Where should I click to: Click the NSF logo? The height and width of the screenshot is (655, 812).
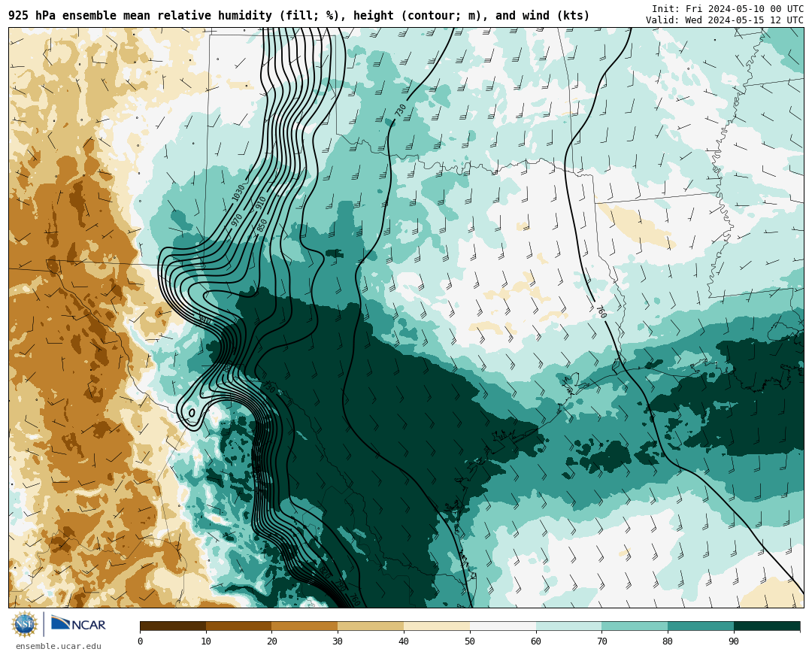25,624
